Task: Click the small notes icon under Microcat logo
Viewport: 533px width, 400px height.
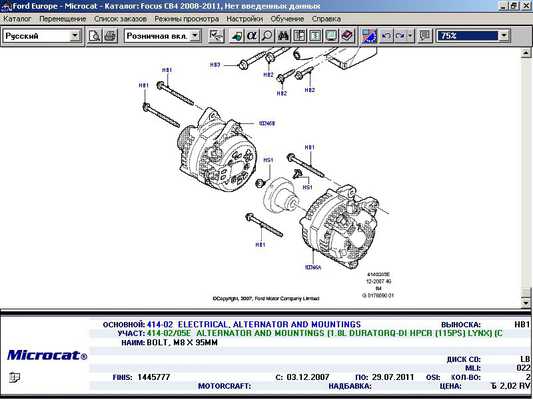Action: [x=14, y=377]
